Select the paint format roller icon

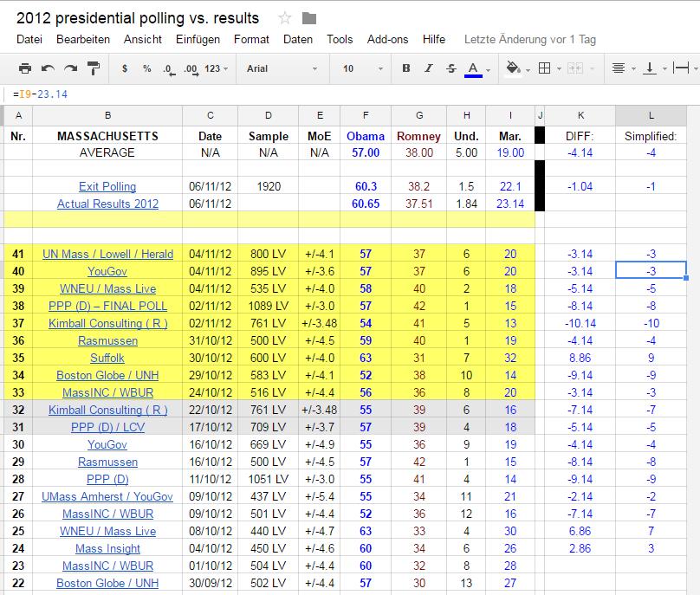coord(94,68)
